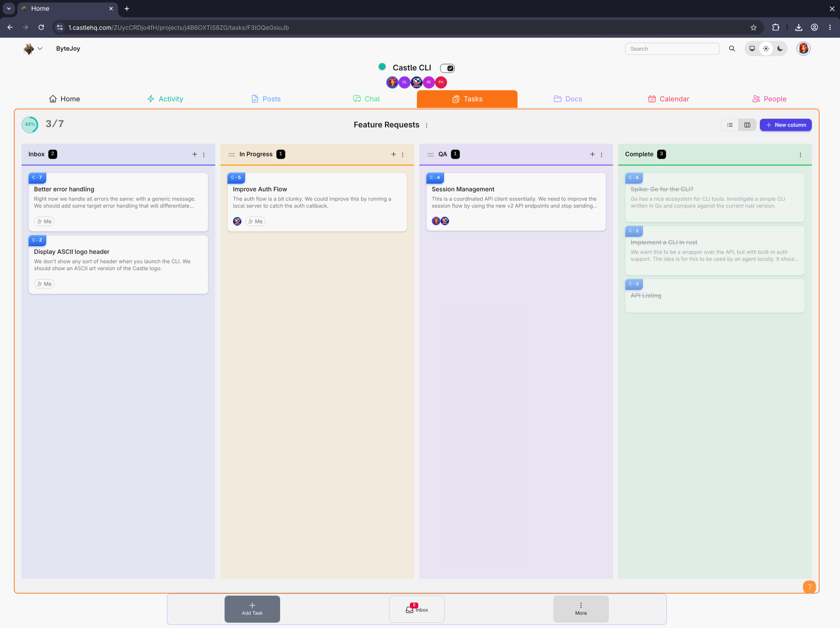Open QA column options menu
Image resolution: width=840 pixels, height=628 pixels.
point(602,155)
